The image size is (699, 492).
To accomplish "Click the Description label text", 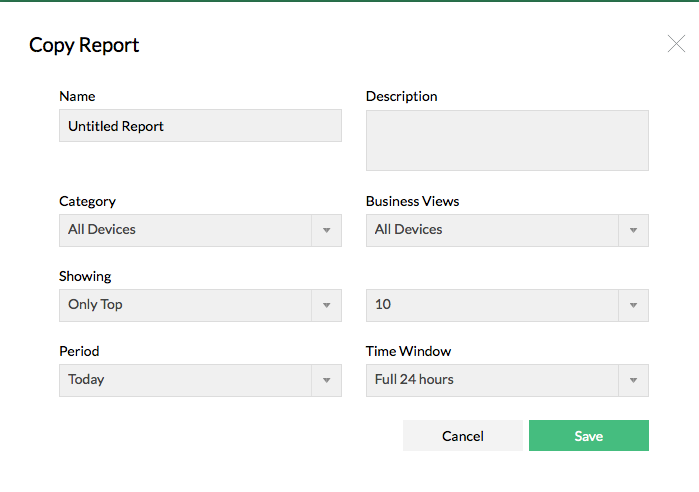I will coord(402,97).
